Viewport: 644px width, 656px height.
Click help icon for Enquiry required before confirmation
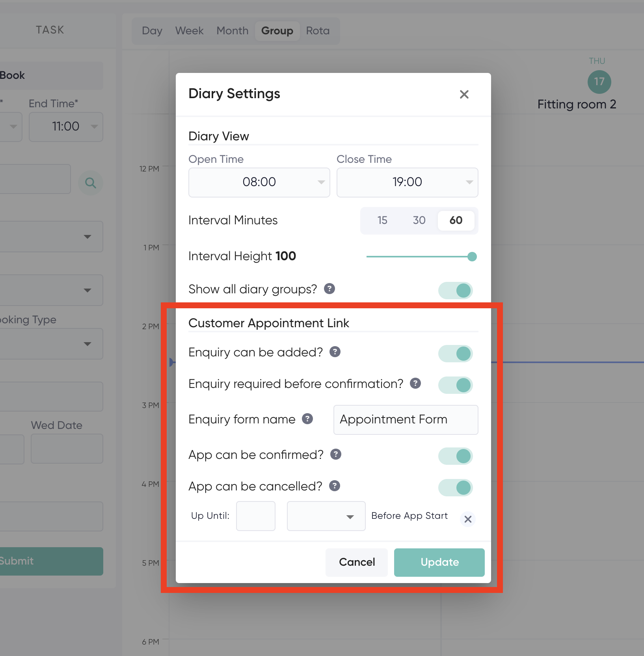point(415,383)
